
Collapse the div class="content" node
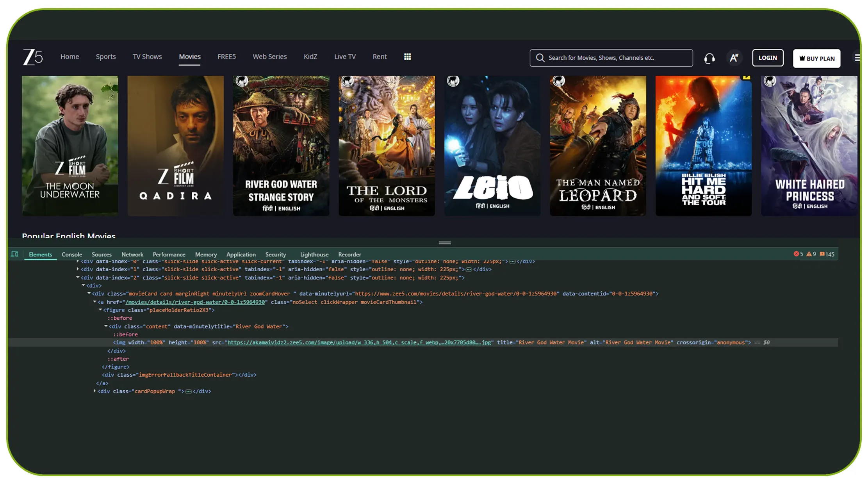point(106,326)
